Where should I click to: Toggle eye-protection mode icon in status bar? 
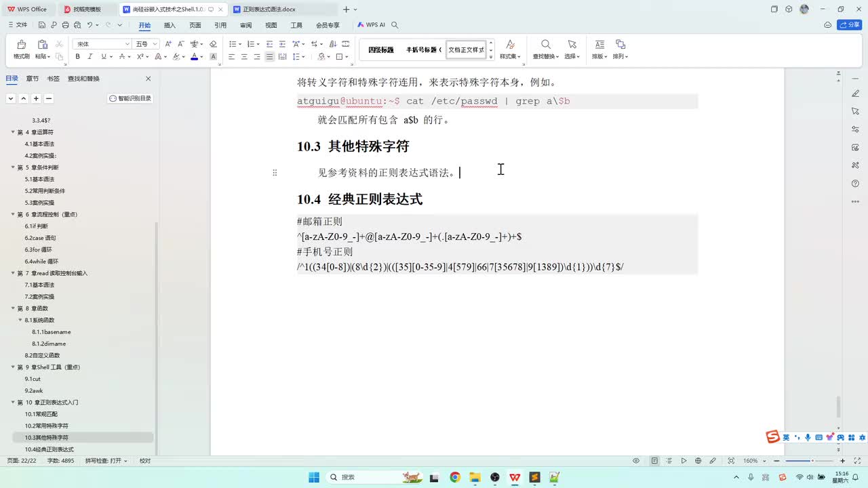click(636, 461)
